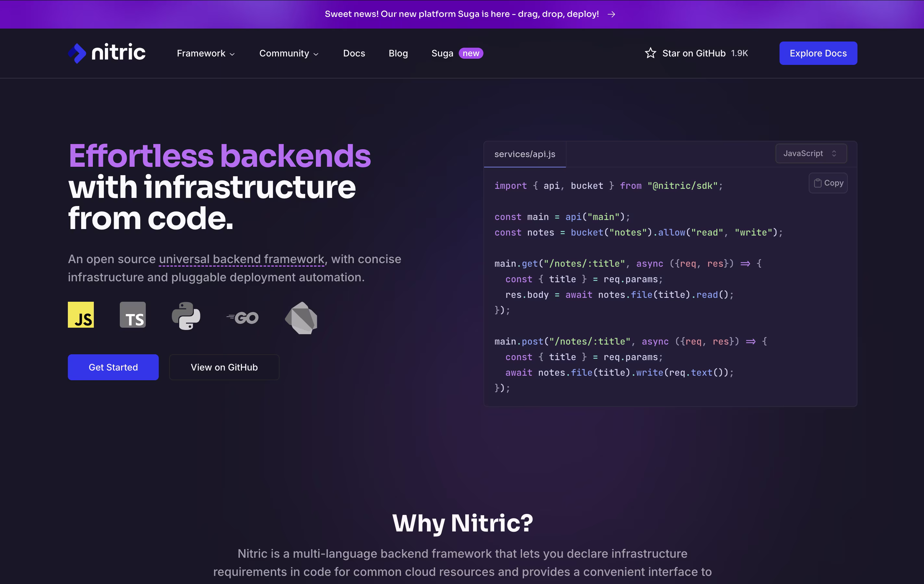Viewport: 924px width, 584px height.
Task: Select the Go language icon
Action: click(x=243, y=318)
